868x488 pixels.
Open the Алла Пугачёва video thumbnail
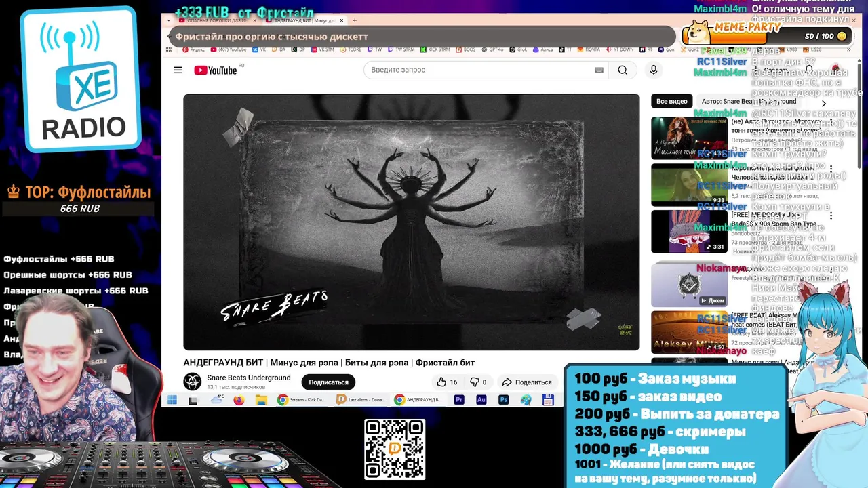tap(689, 138)
